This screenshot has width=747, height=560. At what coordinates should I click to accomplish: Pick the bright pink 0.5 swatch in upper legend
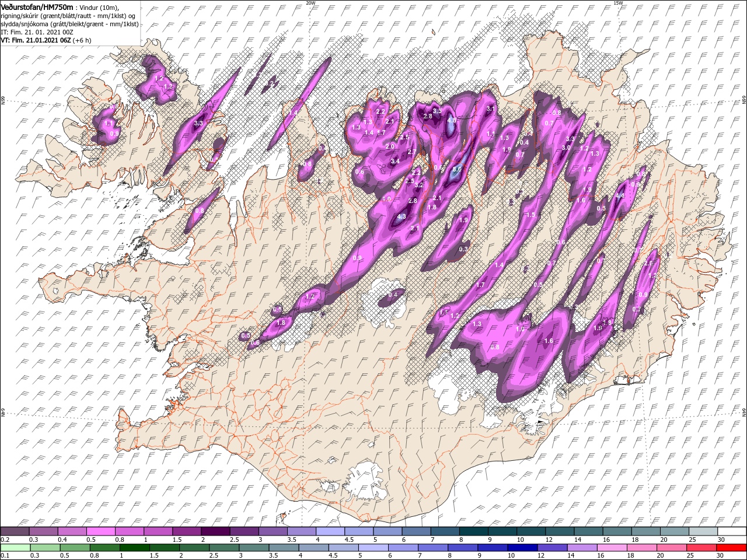click(100, 531)
